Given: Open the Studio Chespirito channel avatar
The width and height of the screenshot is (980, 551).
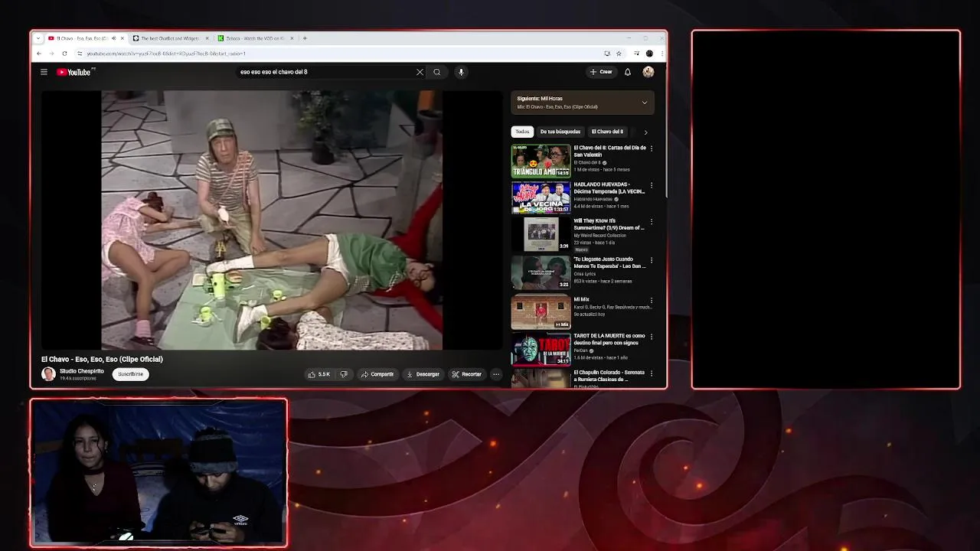Looking at the screenshot, I should tap(48, 374).
